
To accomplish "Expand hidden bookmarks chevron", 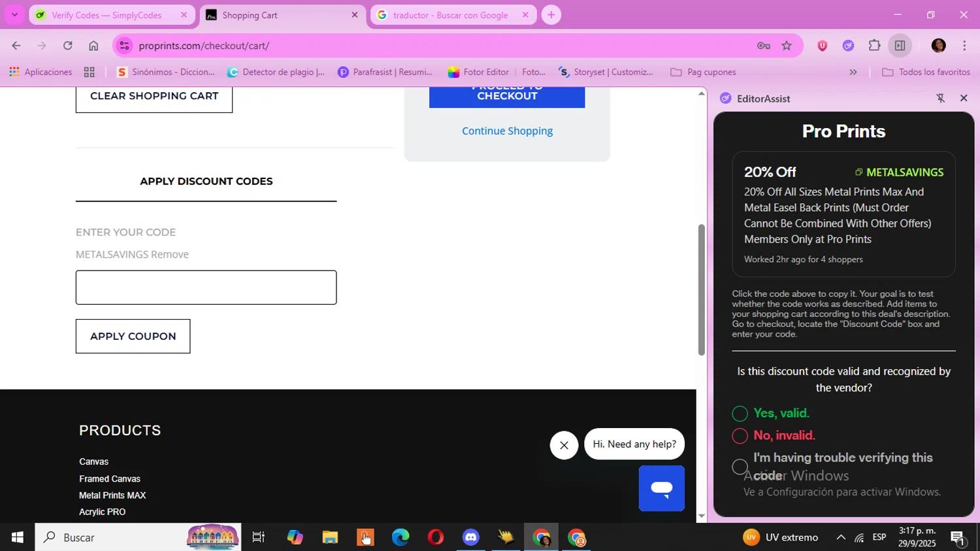I will [x=853, y=72].
